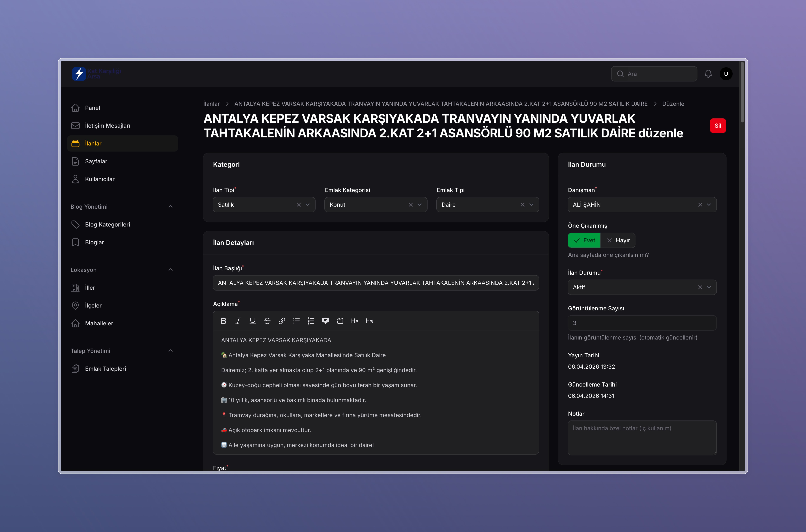Click İlanlar breadcrumb link
This screenshot has height=532, width=806.
pos(211,104)
